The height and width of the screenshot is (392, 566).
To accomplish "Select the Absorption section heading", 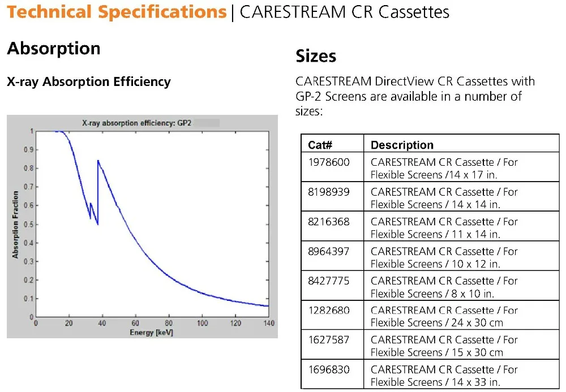I will point(54,49).
